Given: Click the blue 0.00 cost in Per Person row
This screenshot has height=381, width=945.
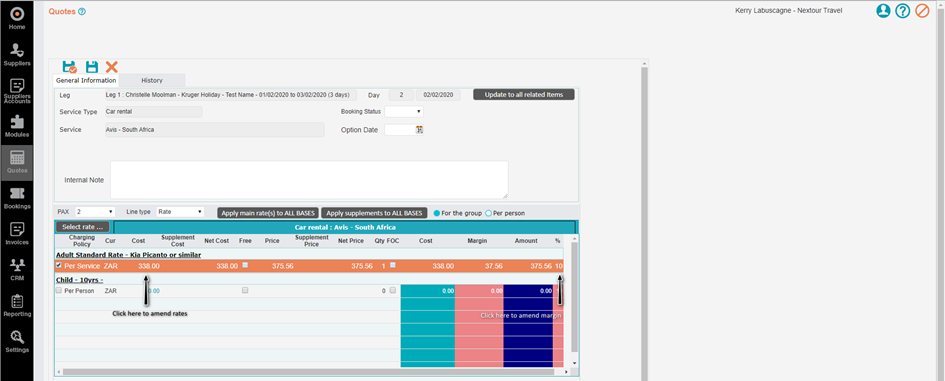Looking at the screenshot, I should 154,291.
